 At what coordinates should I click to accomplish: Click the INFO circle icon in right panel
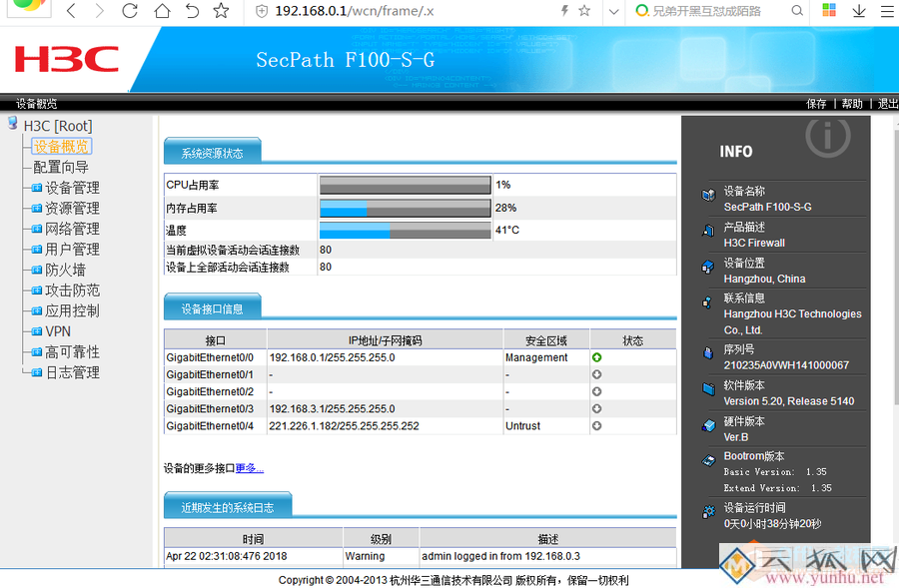pyautogui.click(x=827, y=140)
